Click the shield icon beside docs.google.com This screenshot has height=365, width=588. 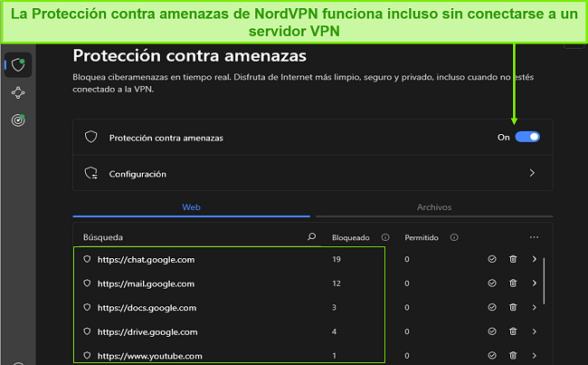pyautogui.click(x=87, y=307)
